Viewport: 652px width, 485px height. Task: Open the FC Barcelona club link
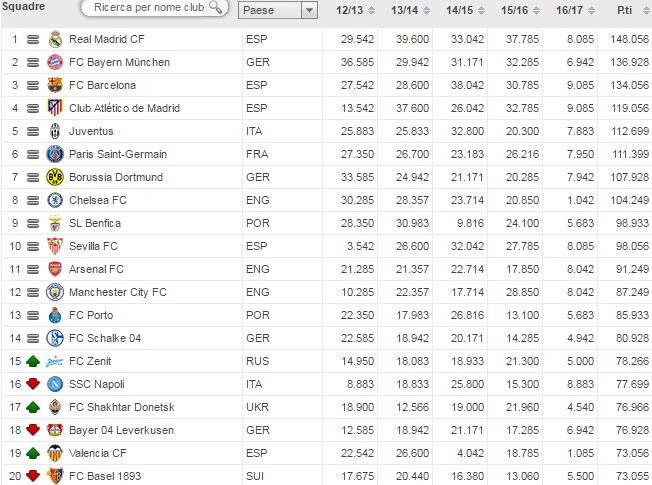click(105, 85)
